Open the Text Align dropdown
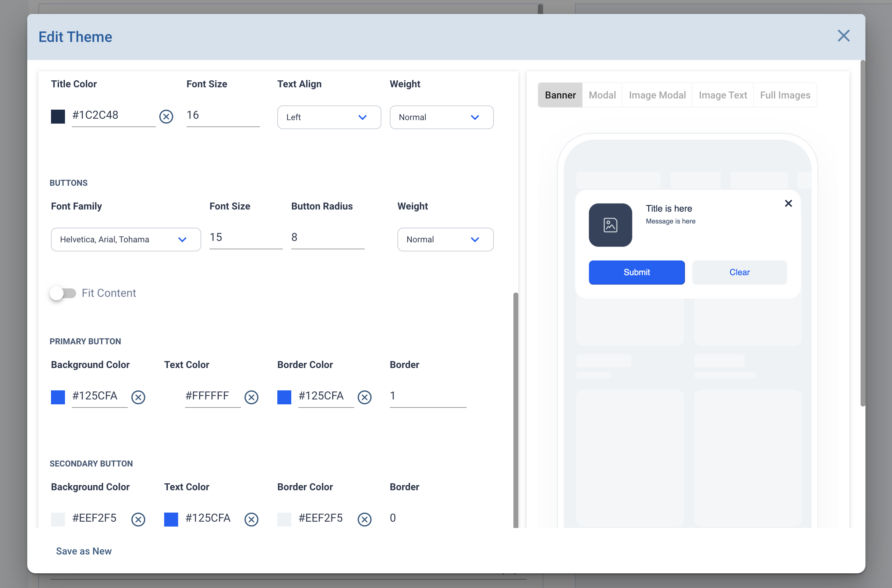The height and width of the screenshot is (588, 892). coord(329,117)
